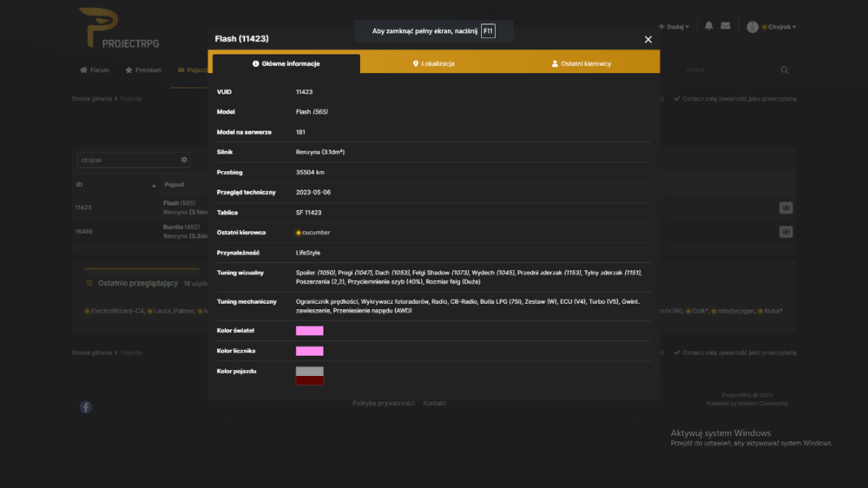Toggle eye icon for vehicle 16469
The width and height of the screenshot is (868, 488).
tap(786, 232)
